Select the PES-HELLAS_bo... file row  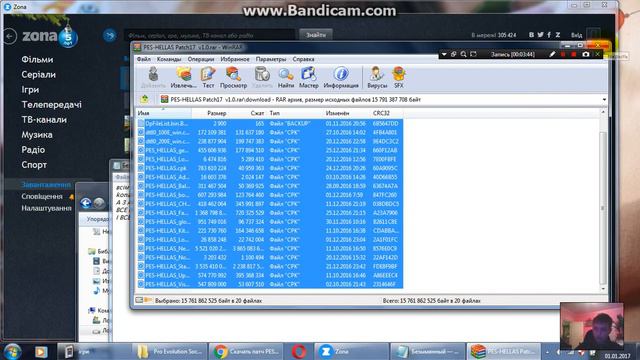(x=270, y=195)
